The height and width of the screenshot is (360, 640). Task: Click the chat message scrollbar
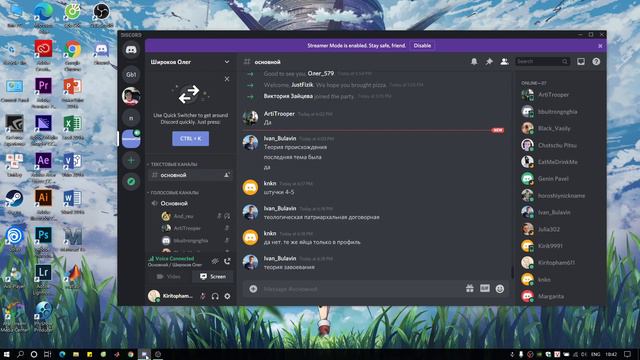(512, 271)
